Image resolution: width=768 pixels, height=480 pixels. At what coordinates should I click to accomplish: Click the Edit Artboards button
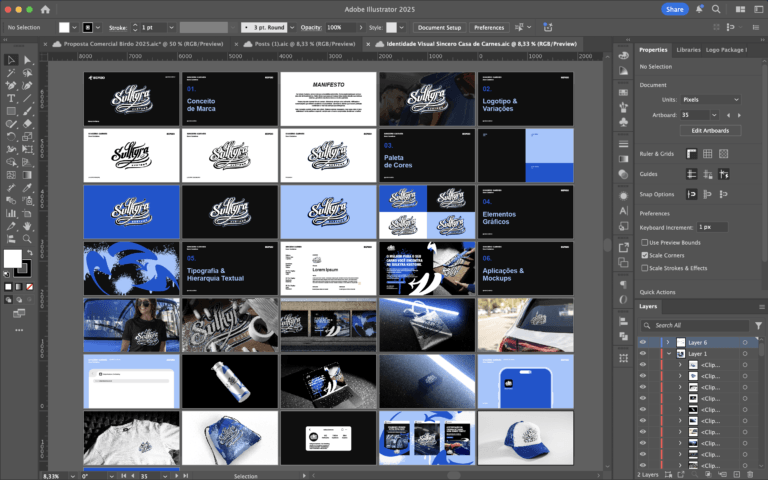point(709,131)
